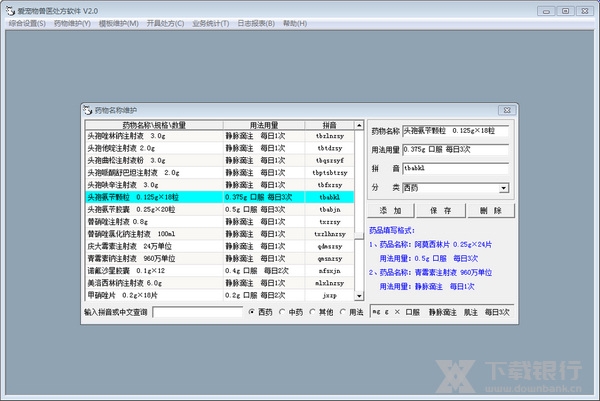Screen dimensions: 600x401
Task: Open the 日志报表(B) menu
Action: 256,23
